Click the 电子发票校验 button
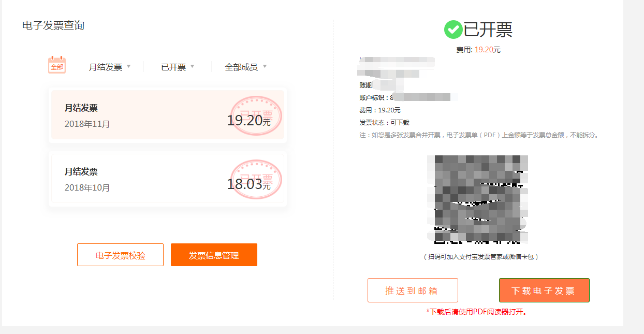The width and height of the screenshot is (644, 334). [x=120, y=255]
